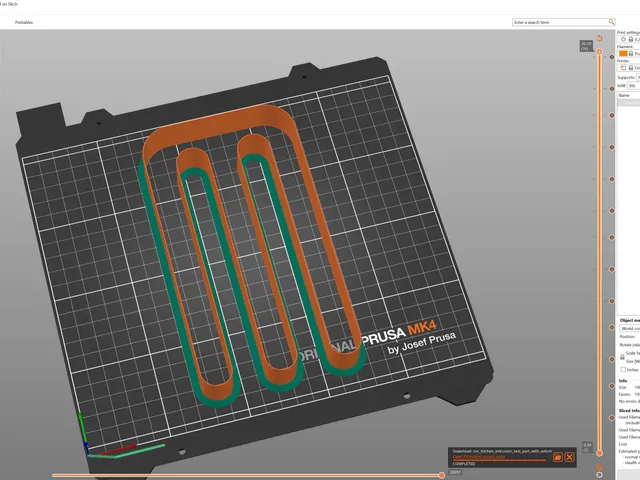Open the Supports dropdown
The width and height of the screenshot is (640, 480).
pos(638,78)
